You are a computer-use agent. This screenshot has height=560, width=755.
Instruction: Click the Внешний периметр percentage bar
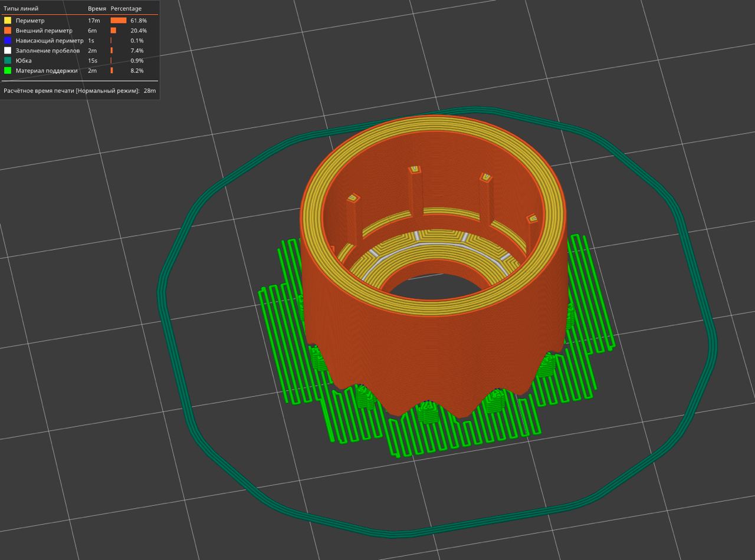click(x=113, y=31)
